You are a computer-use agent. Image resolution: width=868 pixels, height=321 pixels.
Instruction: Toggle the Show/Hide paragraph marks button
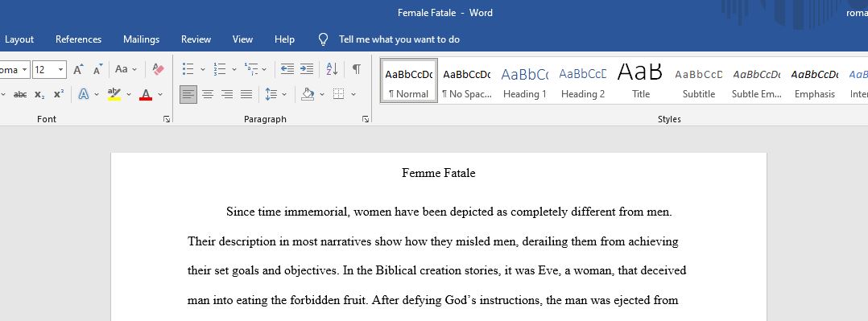357,69
